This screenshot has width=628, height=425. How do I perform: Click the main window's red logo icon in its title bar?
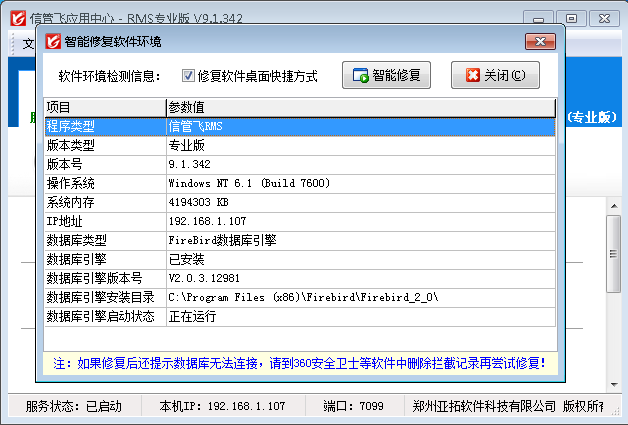(13, 17)
